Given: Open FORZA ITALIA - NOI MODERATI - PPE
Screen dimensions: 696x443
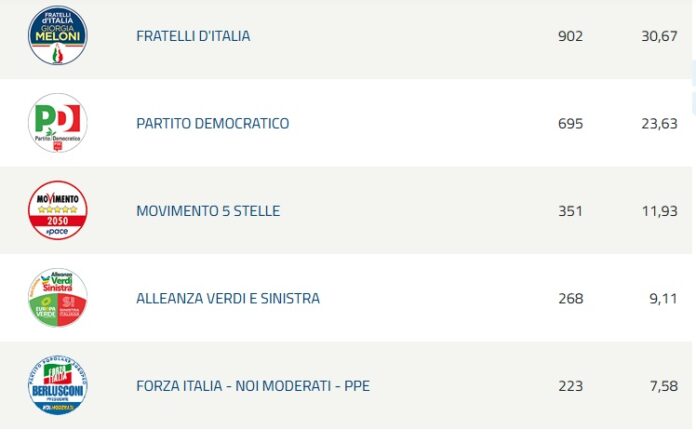Looking at the screenshot, I should pyautogui.click(x=253, y=385).
